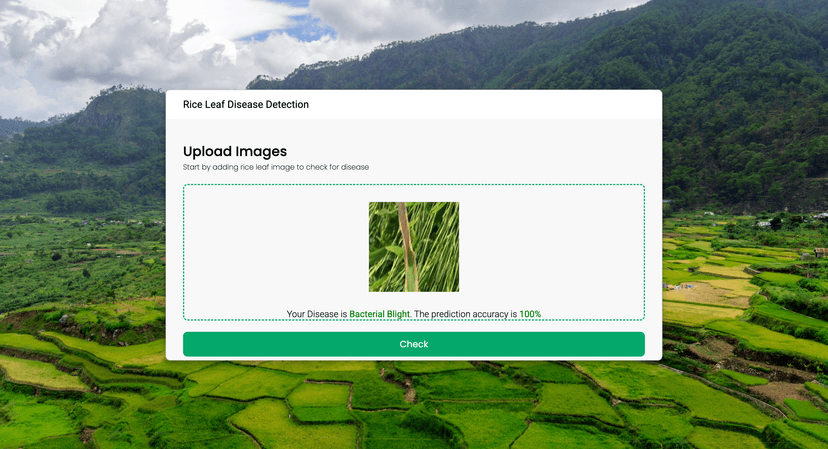Click the 'Start by adding rice leaf image' subtitle

point(276,167)
